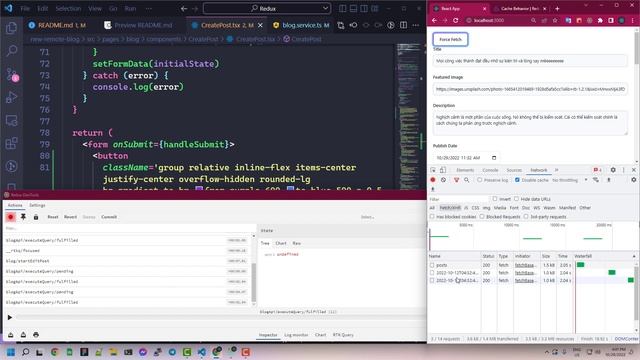Viewport: 640px width, 360px height.
Task: Switch to Log monitor tab in Redux DevTools
Action: pyautogui.click(x=296, y=335)
